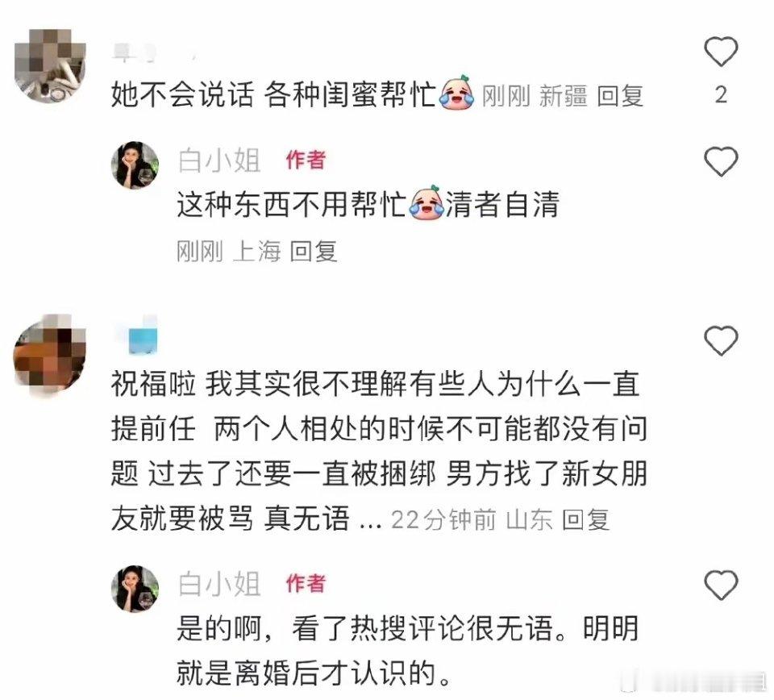Select the 作者 badge in the first reply
The image size is (774, 700).
click(x=306, y=160)
